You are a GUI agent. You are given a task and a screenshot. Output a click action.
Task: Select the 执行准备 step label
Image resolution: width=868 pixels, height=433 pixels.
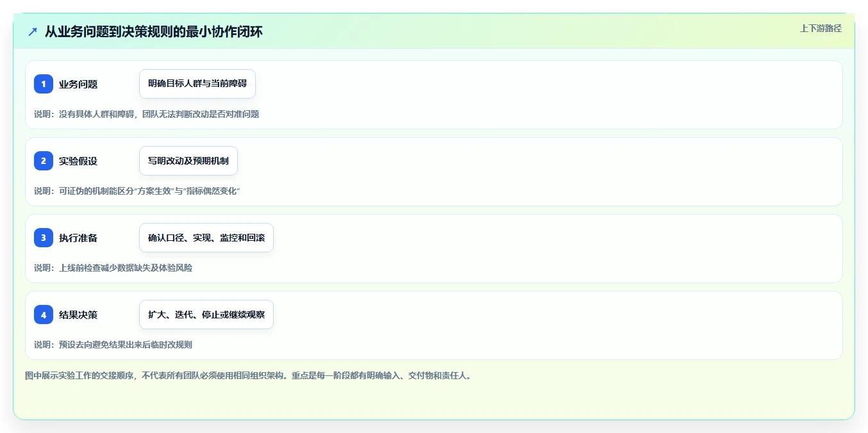(x=78, y=238)
